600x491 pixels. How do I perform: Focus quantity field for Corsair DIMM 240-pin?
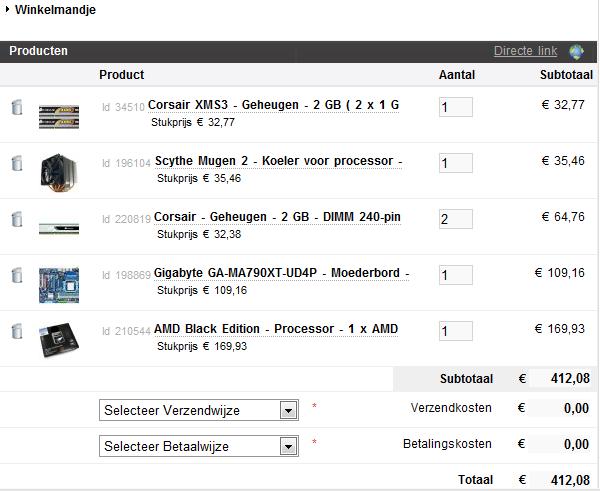455,219
